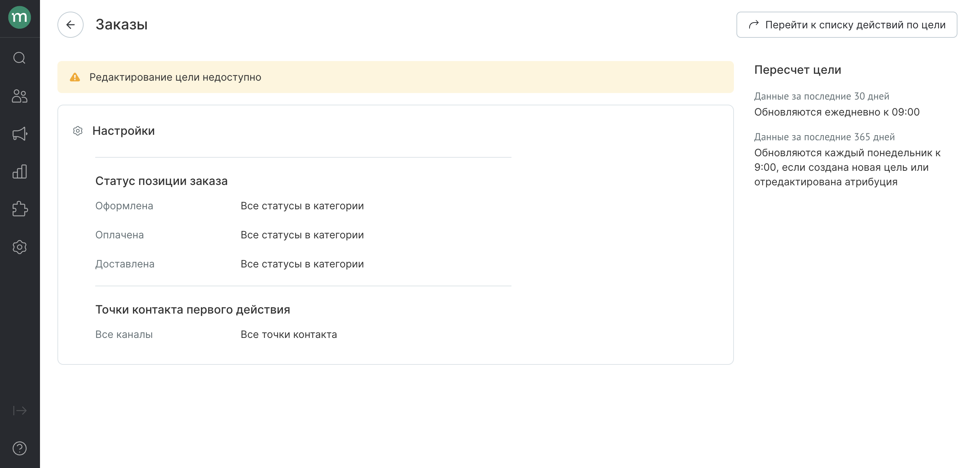Click Обновляются ежедневно к 09:00
Screen dimensions: 980x468
coord(837,112)
